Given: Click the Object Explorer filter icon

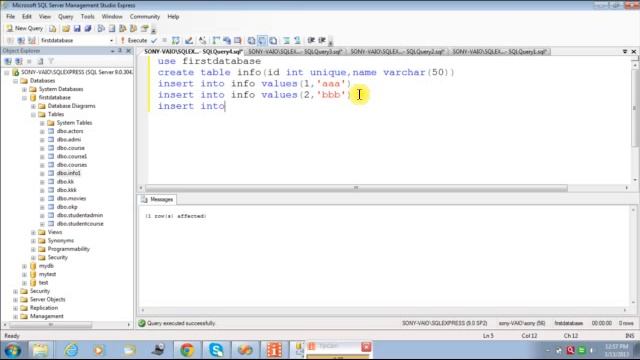Looking at the screenshot, I should pos(51,61).
